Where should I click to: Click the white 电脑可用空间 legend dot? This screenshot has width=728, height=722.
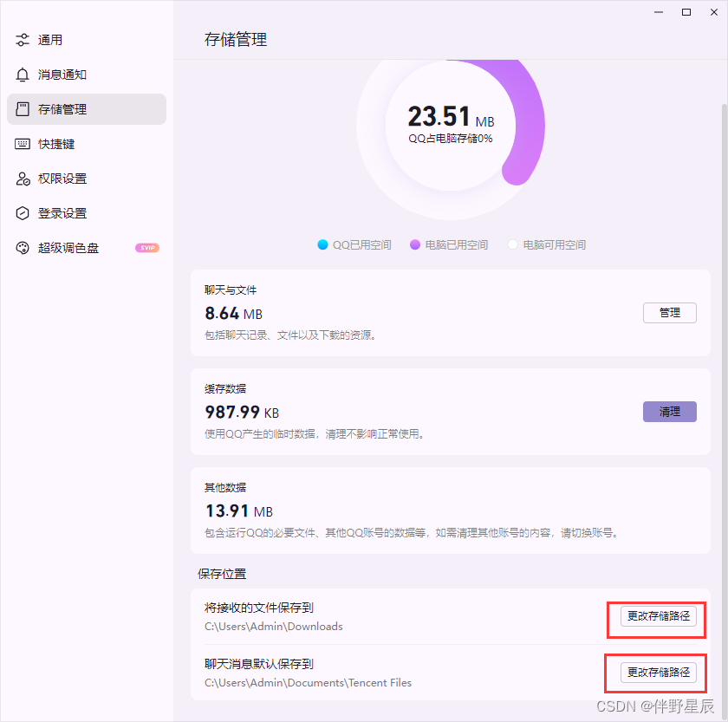pyautogui.click(x=512, y=244)
